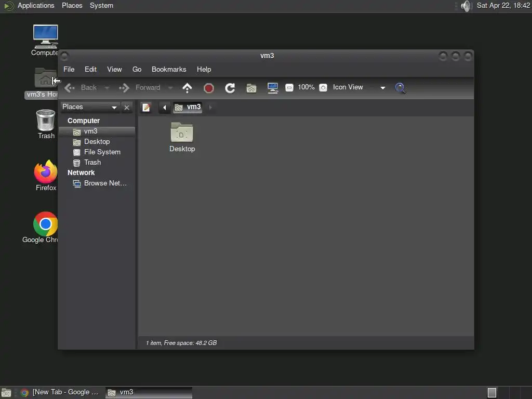Click the Forward button
Viewport: 532px width, 399px height.
tap(140, 88)
